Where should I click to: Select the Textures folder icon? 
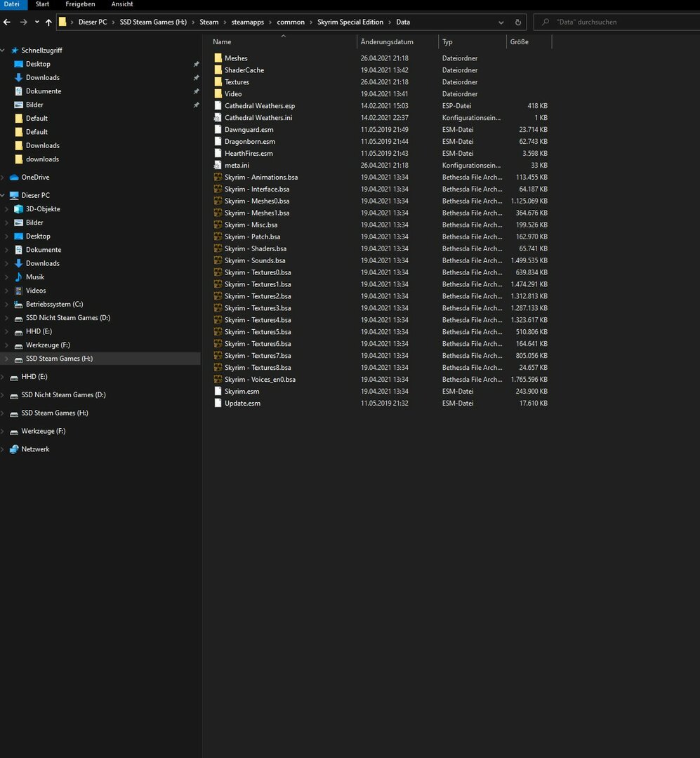point(218,82)
